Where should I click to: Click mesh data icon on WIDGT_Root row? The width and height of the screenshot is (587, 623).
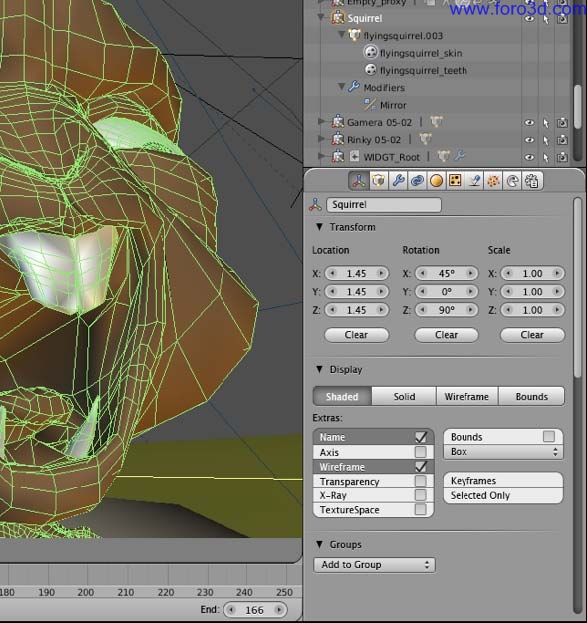tap(443, 156)
